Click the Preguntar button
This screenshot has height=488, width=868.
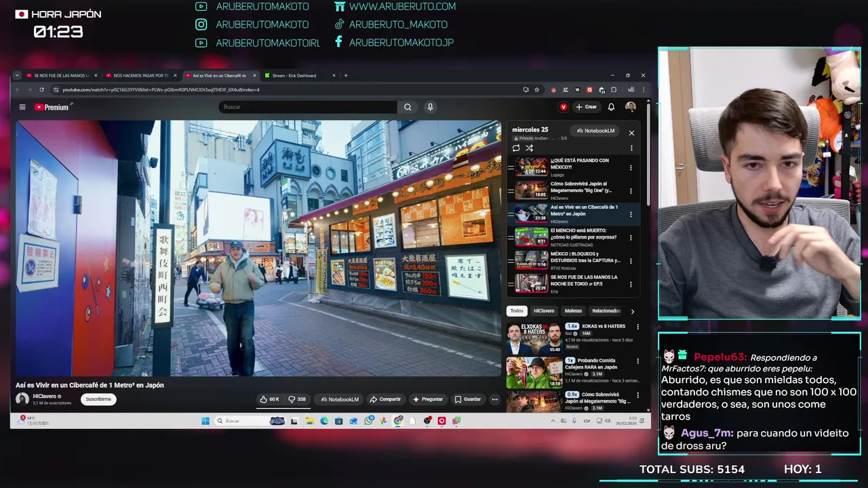click(x=428, y=399)
